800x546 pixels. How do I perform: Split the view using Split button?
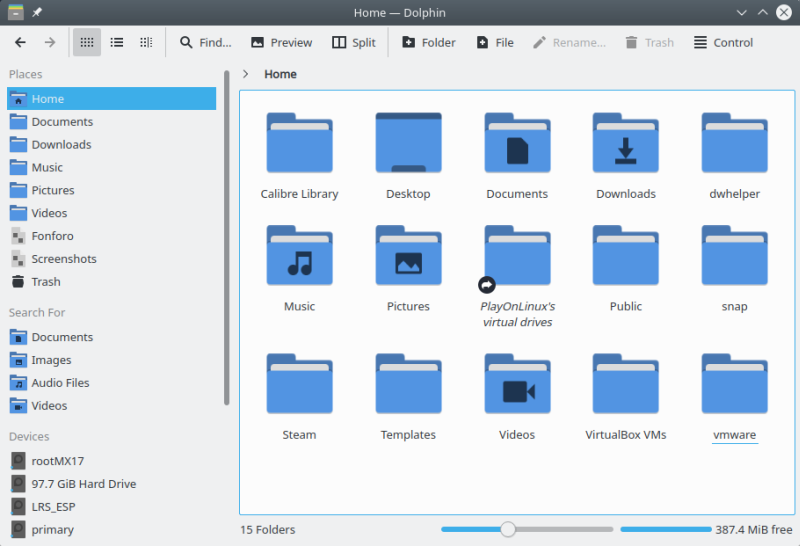coord(354,43)
